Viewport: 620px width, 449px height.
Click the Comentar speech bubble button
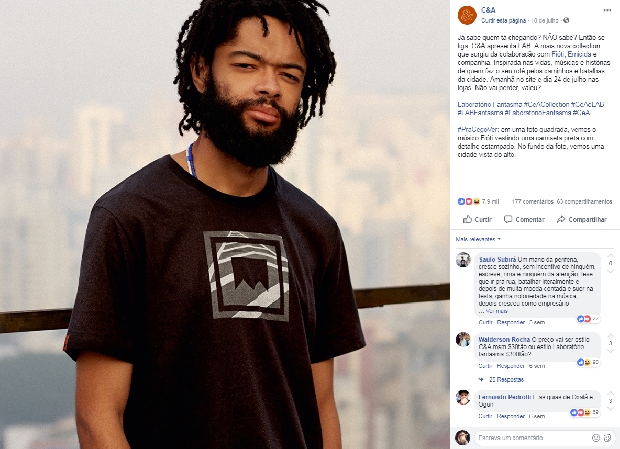(x=524, y=219)
